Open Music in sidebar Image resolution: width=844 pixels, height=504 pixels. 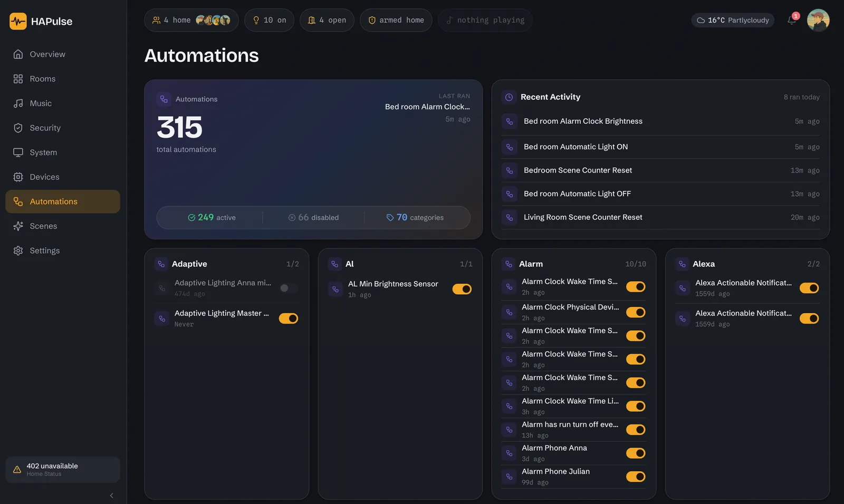[63, 103]
